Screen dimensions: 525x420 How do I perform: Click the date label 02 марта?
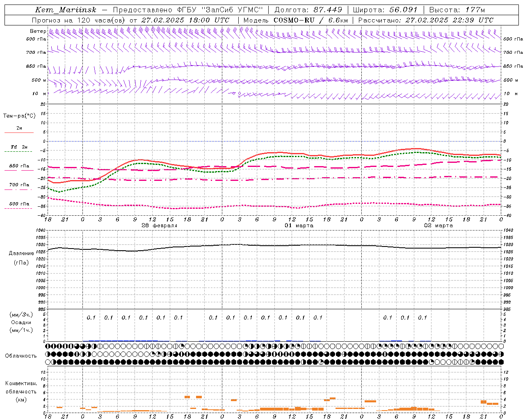pyautogui.click(x=438, y=226)
